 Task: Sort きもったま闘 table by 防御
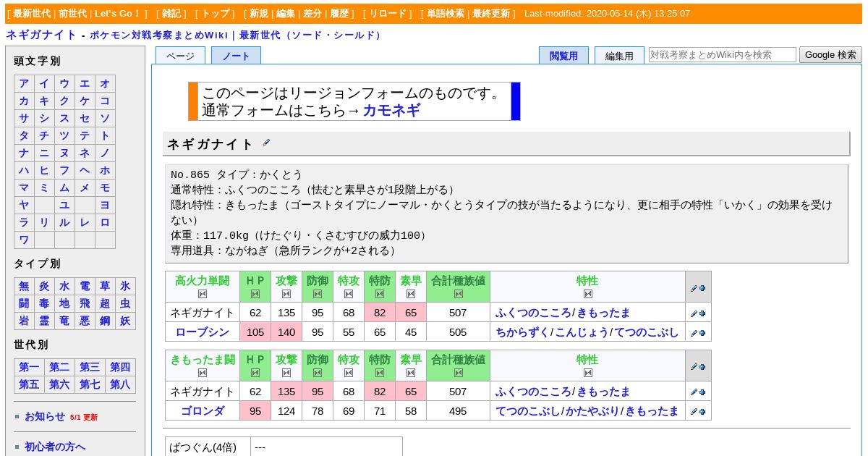pyautogui.click(x=318, y=373)
